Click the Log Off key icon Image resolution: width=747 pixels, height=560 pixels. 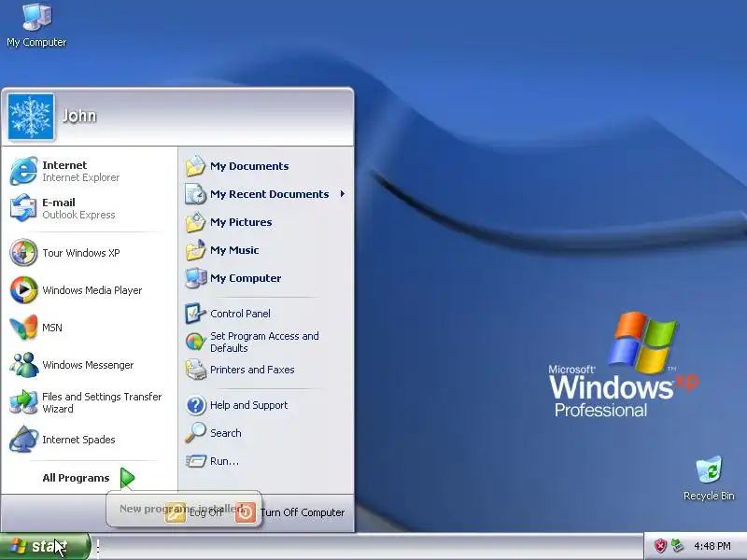coord(176,512)
